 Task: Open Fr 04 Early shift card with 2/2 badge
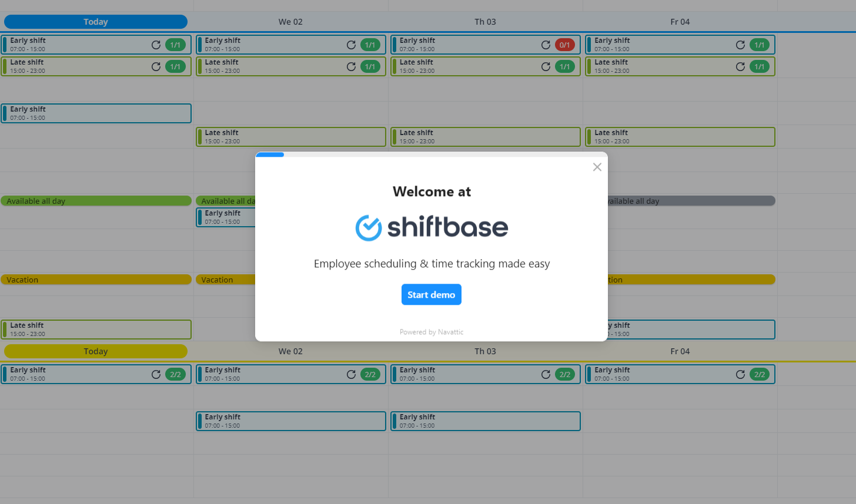point(680,374)
